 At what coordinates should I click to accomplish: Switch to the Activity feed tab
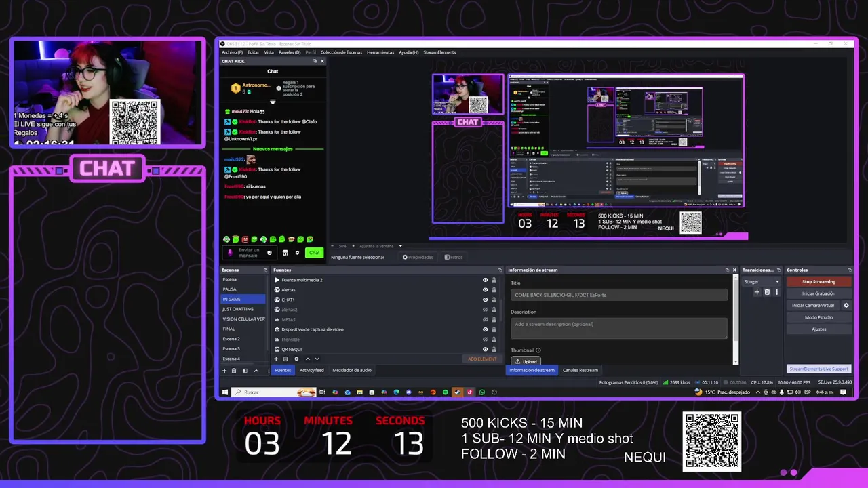(x=312, y=370)
